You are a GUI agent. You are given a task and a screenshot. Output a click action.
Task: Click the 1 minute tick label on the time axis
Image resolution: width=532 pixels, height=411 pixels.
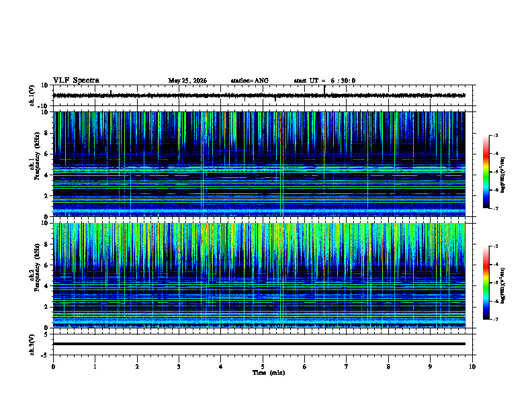95,367
